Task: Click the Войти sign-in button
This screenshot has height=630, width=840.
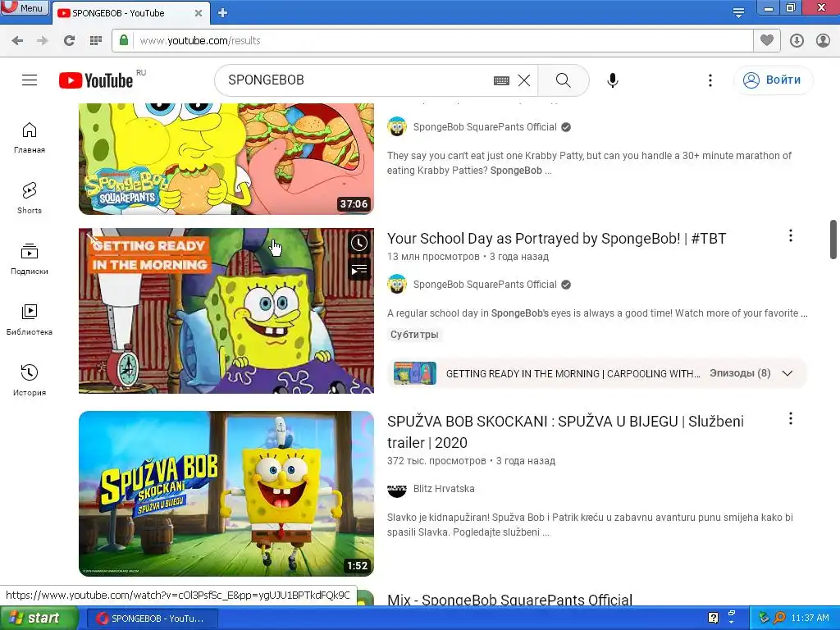Action: 773,80
